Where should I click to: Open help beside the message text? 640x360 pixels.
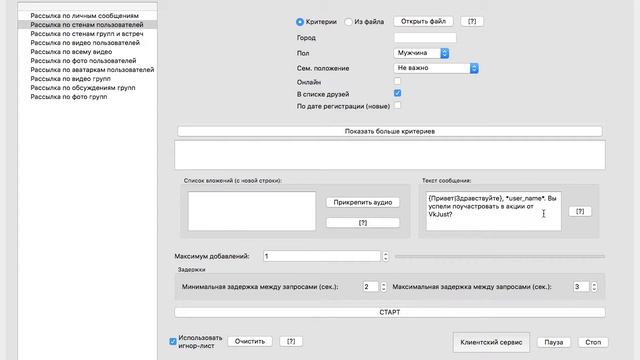pyautogui.click(x=580, y=211)
